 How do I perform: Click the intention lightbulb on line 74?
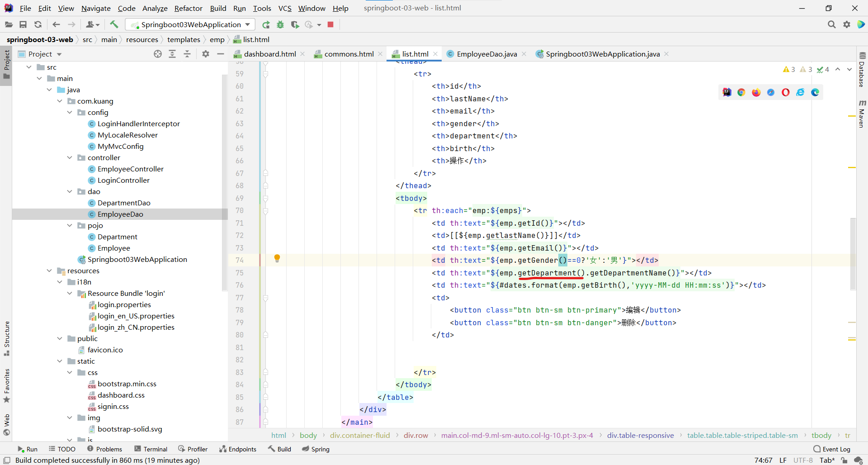(277, 258)
